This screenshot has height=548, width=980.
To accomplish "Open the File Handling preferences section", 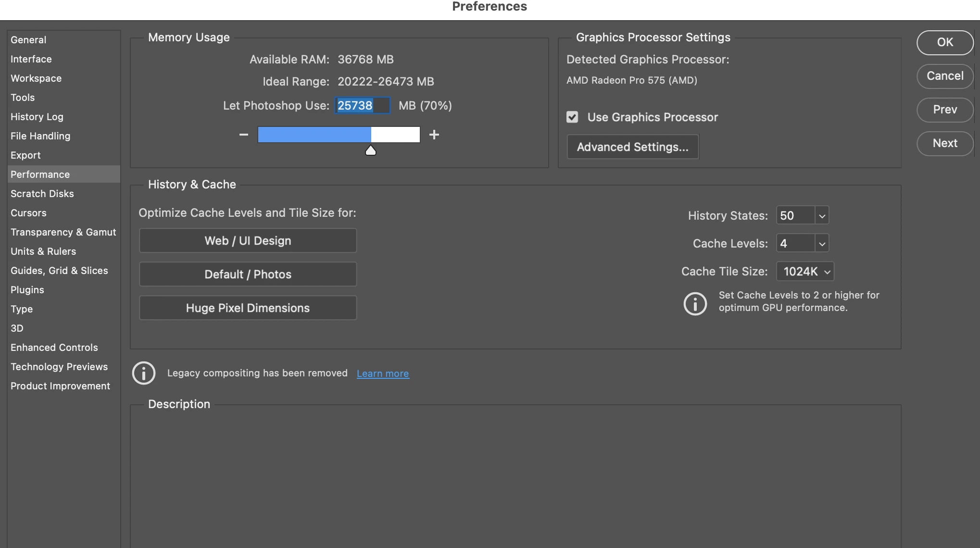I will 40,136.
